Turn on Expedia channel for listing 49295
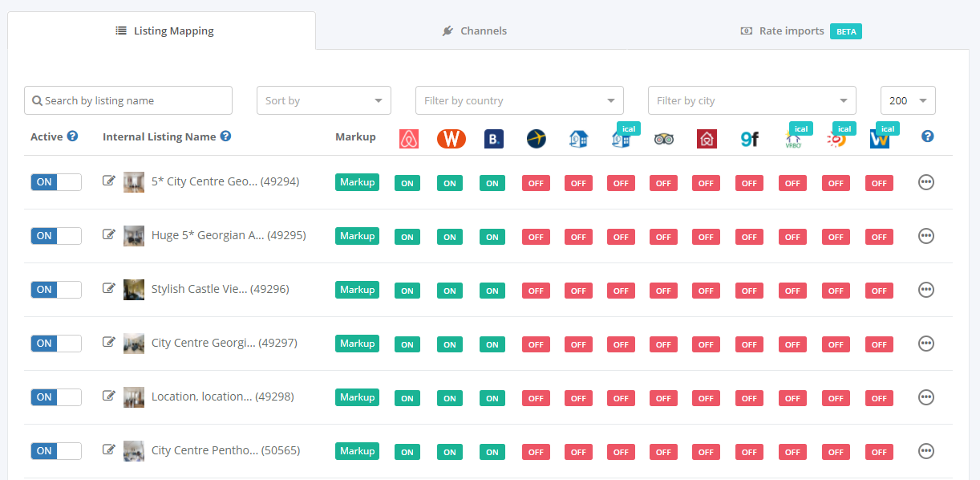Viewport: 980px width, 480px height. pos(536,237)
